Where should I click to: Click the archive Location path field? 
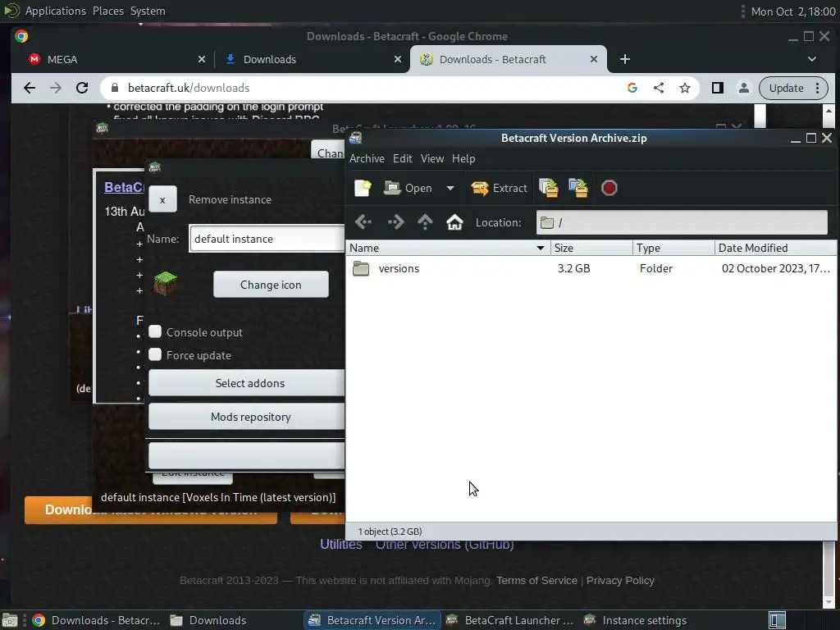(x=682, y=222)
